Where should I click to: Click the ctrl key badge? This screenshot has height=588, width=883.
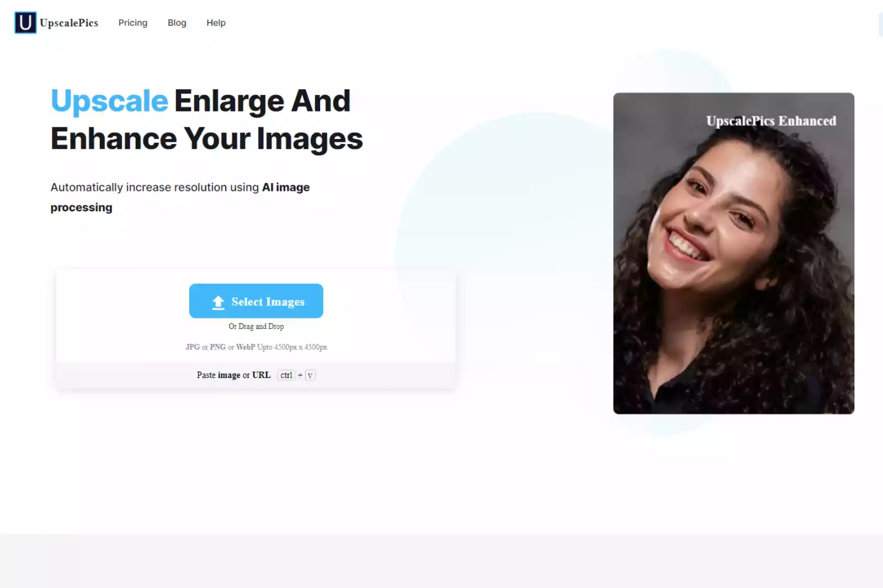286,375
